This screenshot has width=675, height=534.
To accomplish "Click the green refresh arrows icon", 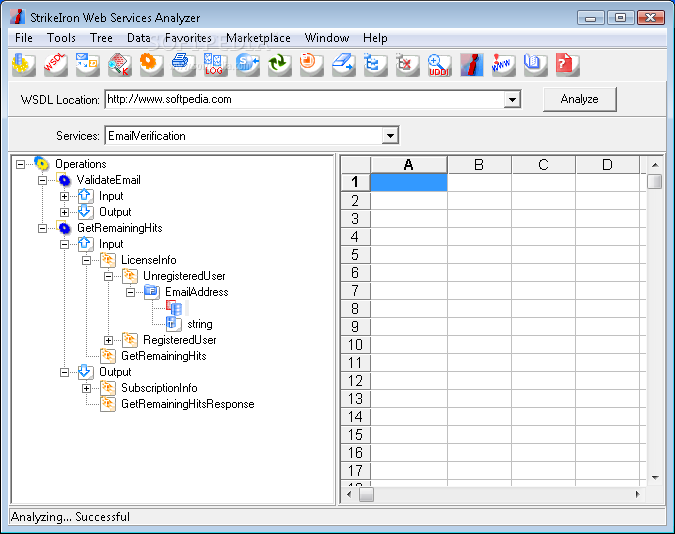I will click(x=279, y=65).
